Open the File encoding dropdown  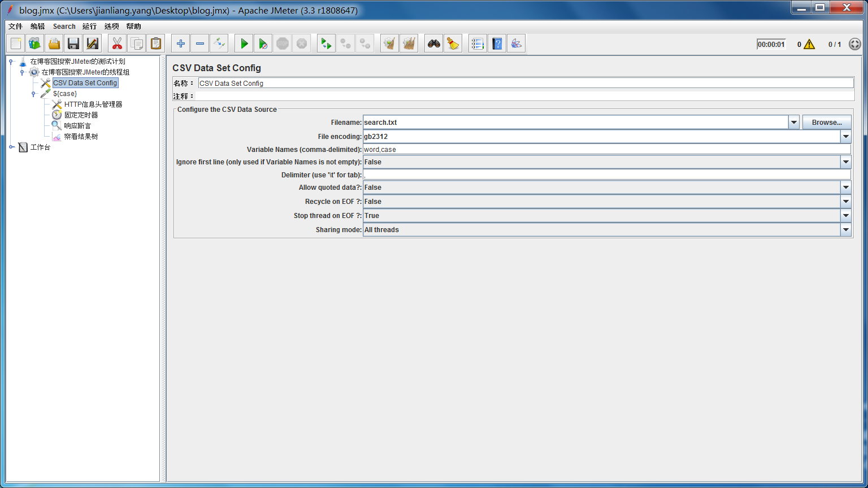pos(846,137)
